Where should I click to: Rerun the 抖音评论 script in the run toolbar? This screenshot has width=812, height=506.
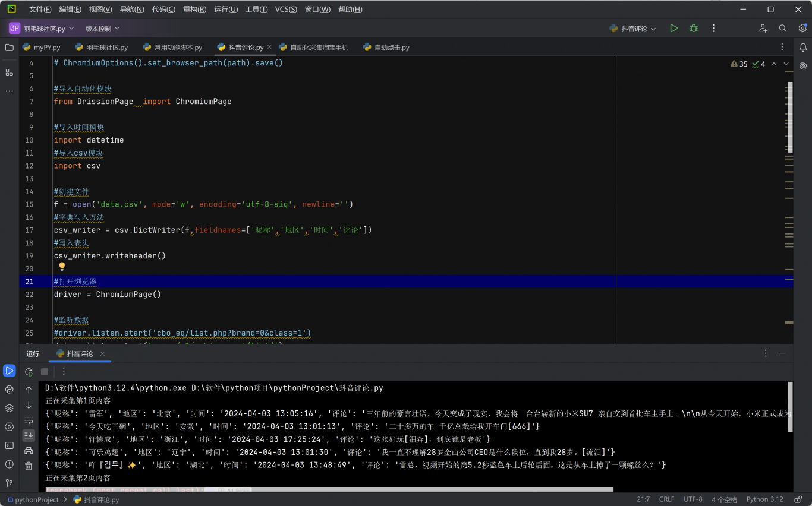[29, 372]
